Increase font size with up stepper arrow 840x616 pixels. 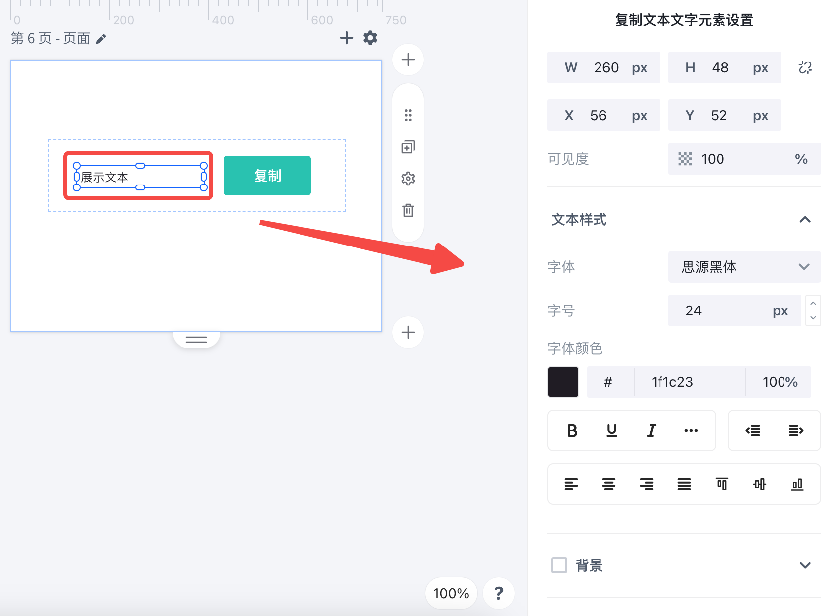pyautogui.click(x=813, y=303)
